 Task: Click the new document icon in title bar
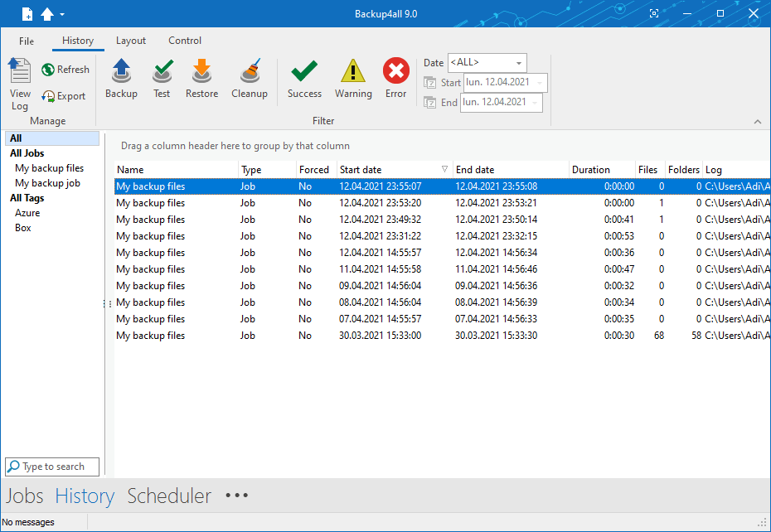(27, 14)
